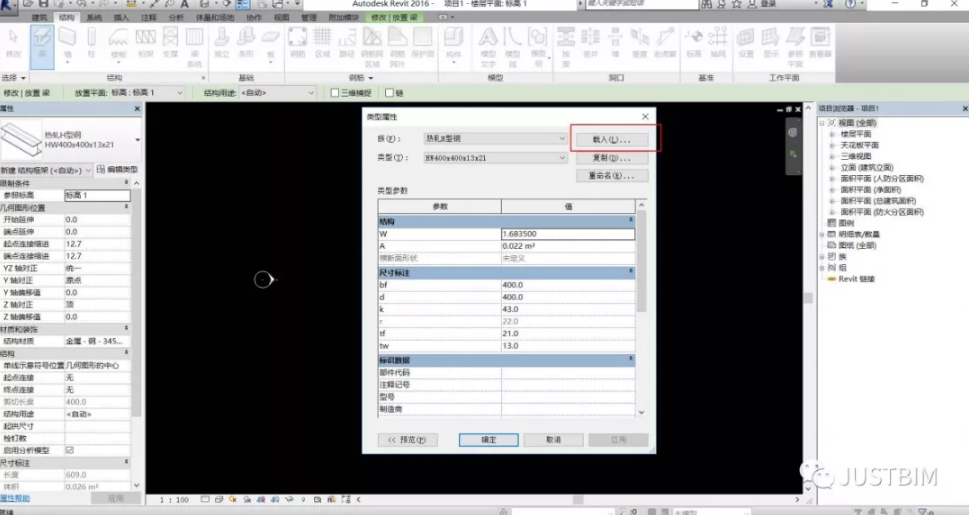Image resolution: width=969 pixels, height=515 pixels.
Task: Click the 取消 (Cancel) button
Action: [554, 440]
